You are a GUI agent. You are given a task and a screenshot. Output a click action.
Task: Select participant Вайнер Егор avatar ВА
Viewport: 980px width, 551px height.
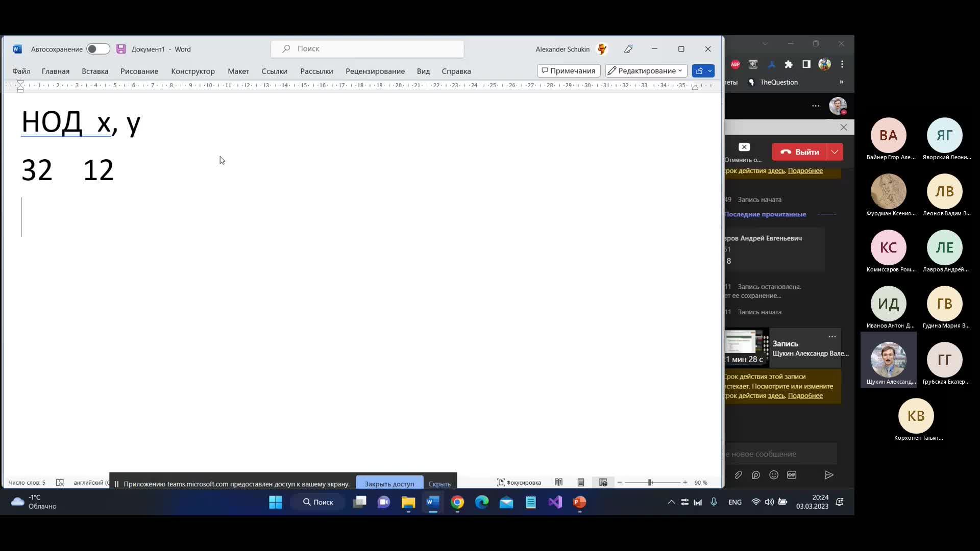pyautogui.click(x=888, y=135)
